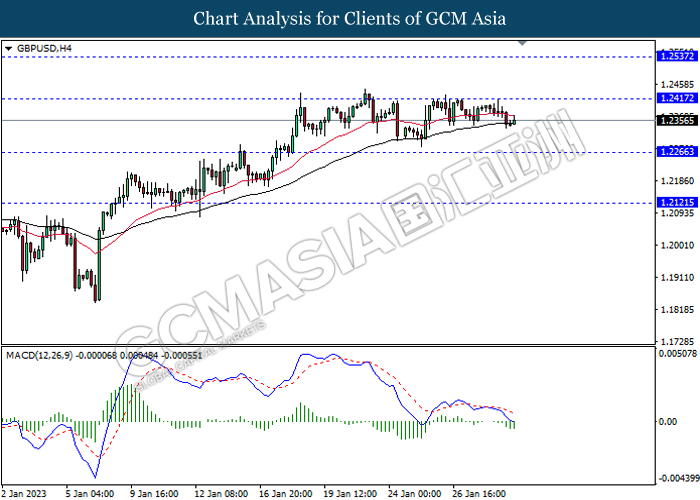Select the 12 Jan 08:00 time label
Screen dimensions: 700x500
click(221, 494)
